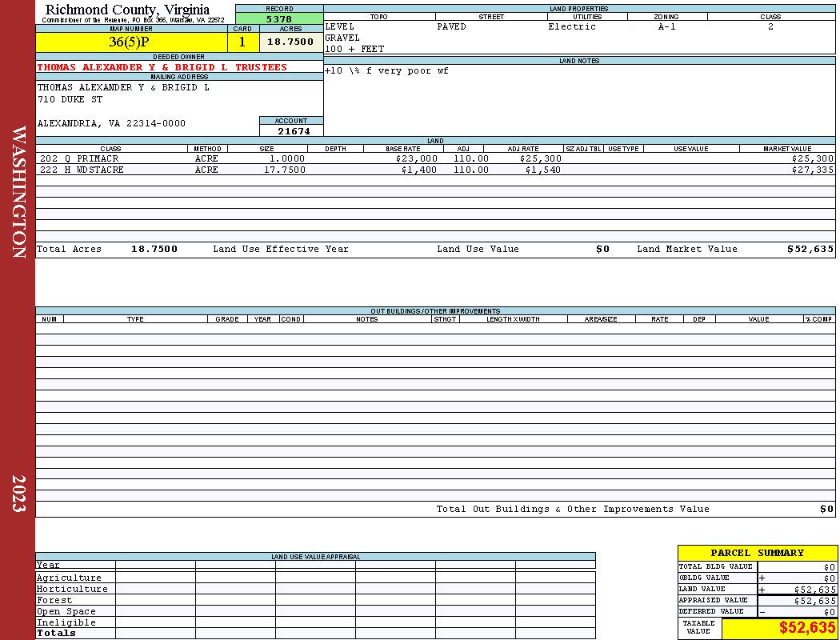Click the % COMP column header
Image resolution: width=840 pixels, height=640 pixels.
click(818, 319)
